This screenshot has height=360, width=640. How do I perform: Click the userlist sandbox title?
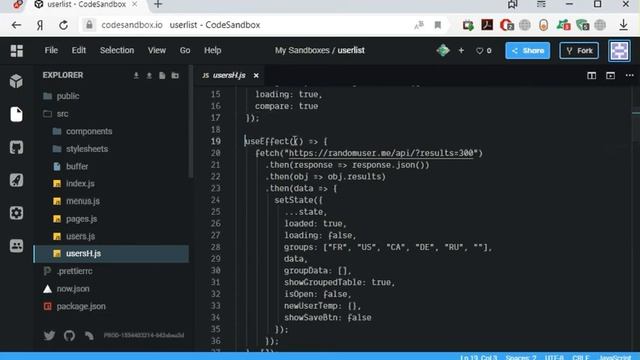tap(351, 50)
